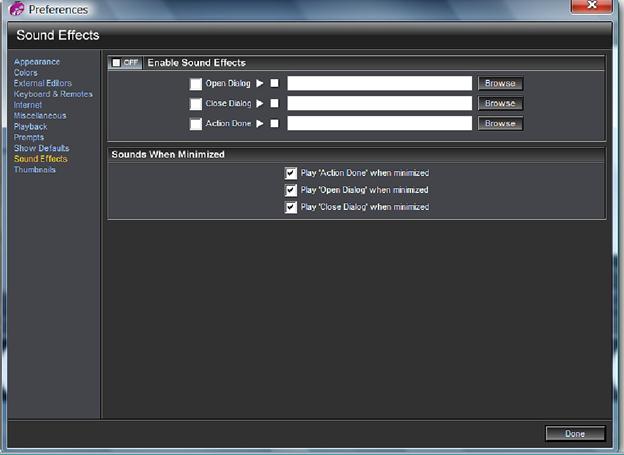
Task: Play the Open Dialog sound preview
Action: click(x=260, y=83)
